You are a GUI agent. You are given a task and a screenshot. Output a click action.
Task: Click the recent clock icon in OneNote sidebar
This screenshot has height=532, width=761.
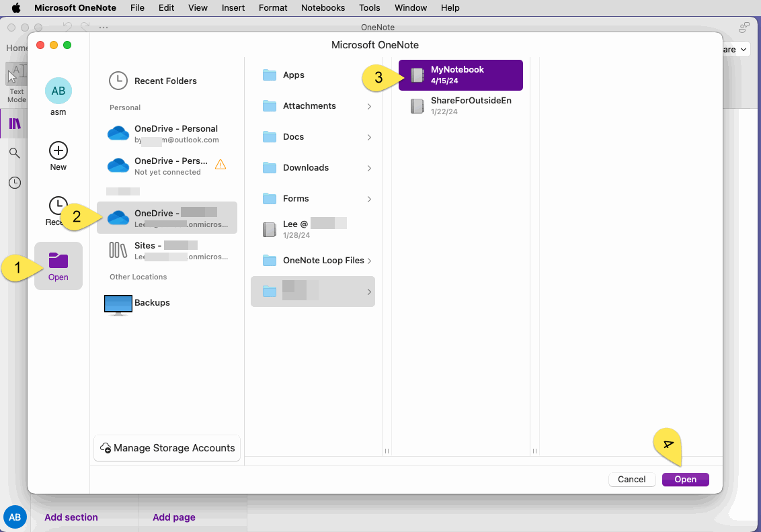click(15, 183)
